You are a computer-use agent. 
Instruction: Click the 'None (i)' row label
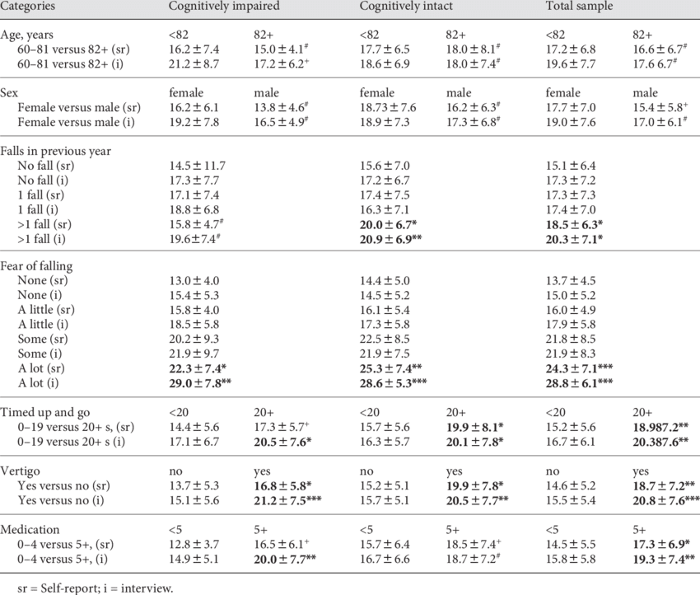40,295
